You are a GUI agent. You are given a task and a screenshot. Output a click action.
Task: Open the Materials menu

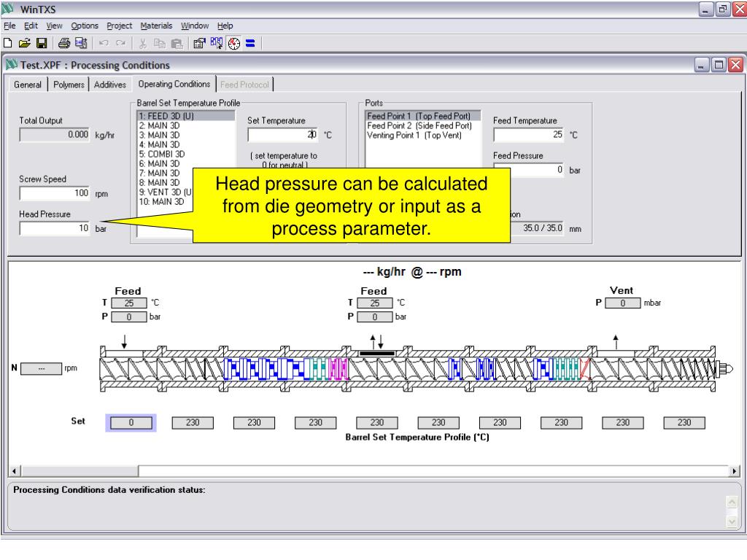(x=156, y=26)
